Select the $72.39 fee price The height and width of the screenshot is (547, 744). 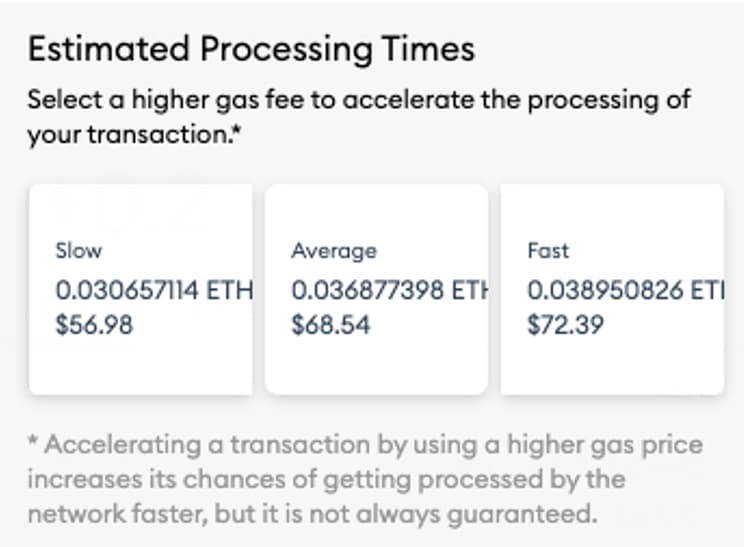[565, 325]
